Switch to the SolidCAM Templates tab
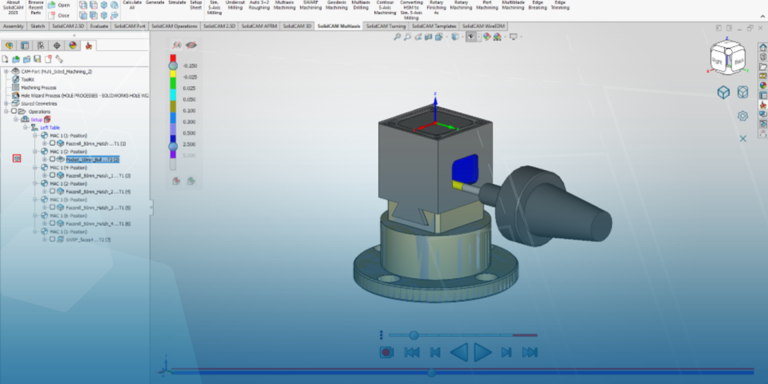Screen dimensions: 768x384 [434, 26]
